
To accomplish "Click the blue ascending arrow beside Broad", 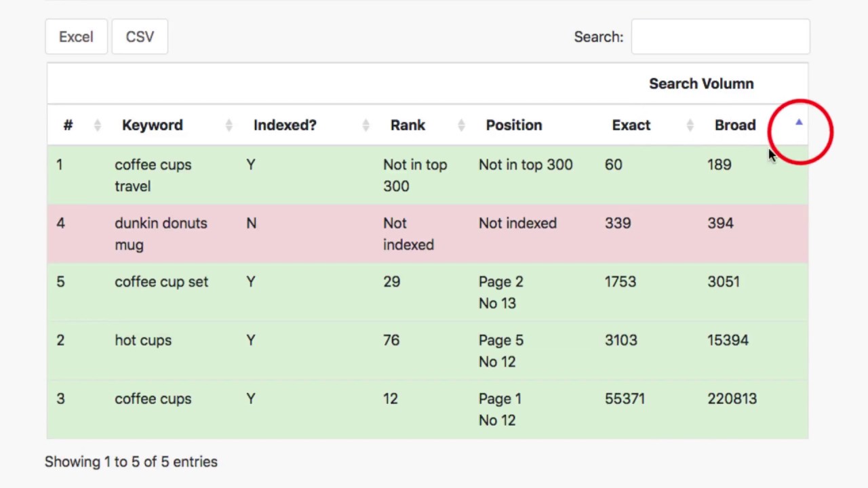I will (799, 123).
